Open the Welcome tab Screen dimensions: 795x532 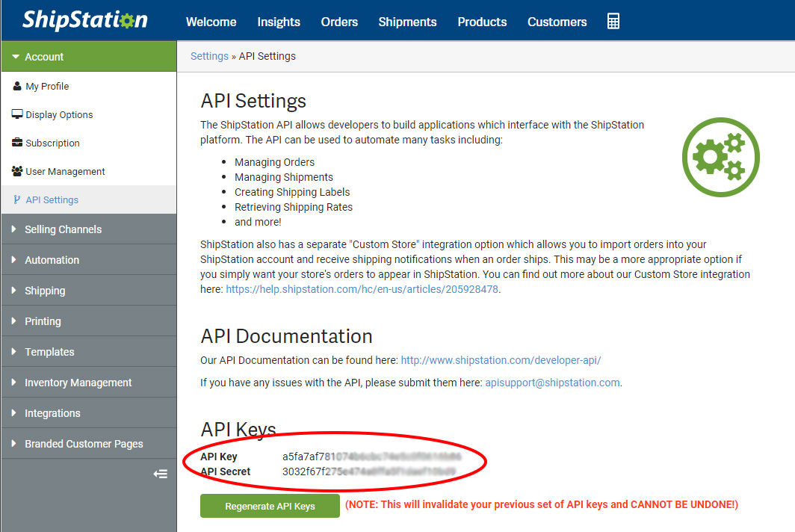(x=211, y=22)
